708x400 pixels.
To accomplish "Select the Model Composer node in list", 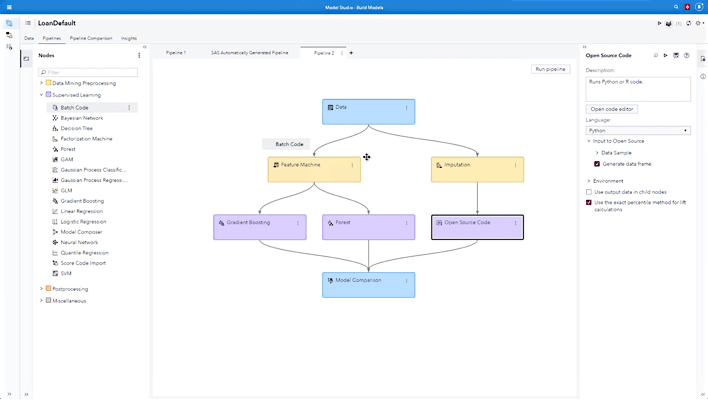I will (81, 232).
